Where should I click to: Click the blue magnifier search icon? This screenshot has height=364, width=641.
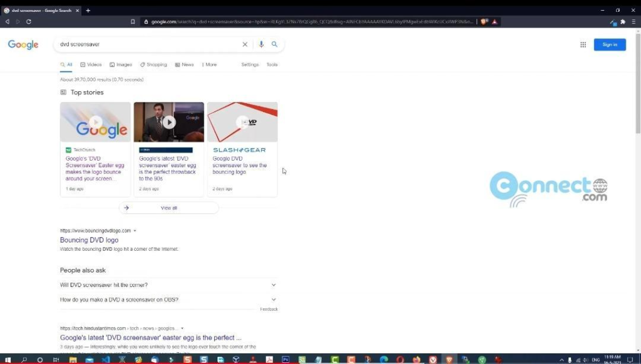click(x=274, y=44)
